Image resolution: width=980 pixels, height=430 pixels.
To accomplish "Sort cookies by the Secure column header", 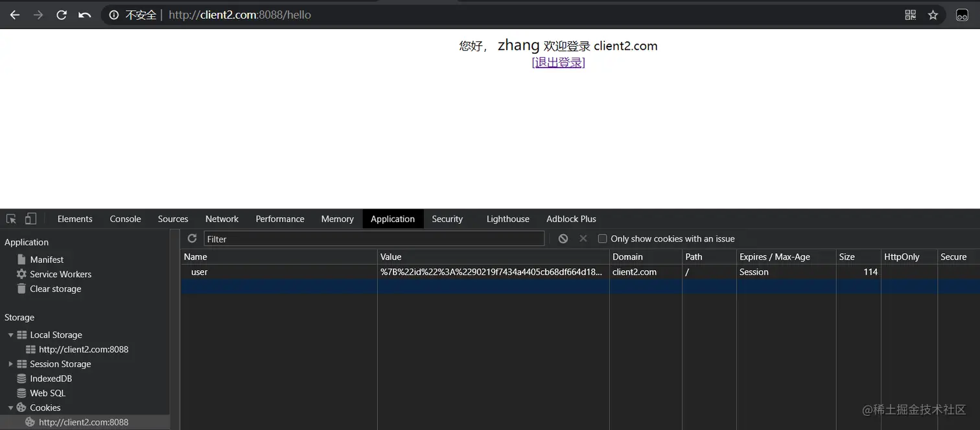I will point(959,256).
